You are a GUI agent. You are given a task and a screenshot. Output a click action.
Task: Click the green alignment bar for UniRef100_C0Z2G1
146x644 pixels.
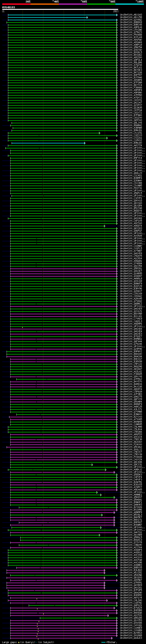[58, 138]
